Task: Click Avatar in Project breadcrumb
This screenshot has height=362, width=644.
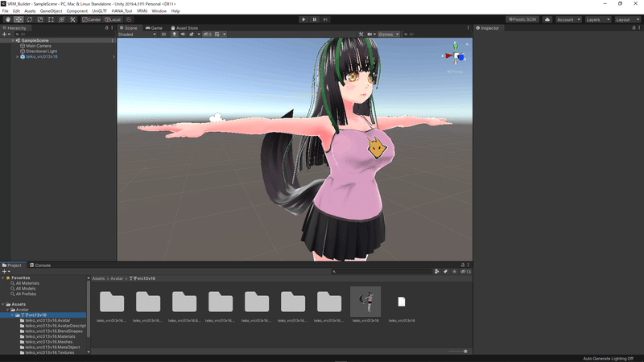Action: click(x=117, y=278)
